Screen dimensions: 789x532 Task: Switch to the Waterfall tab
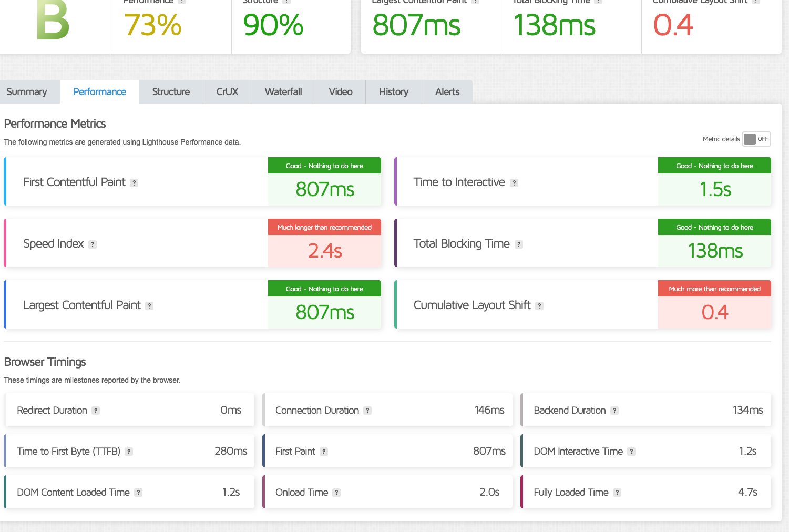(x=283, y=92)
